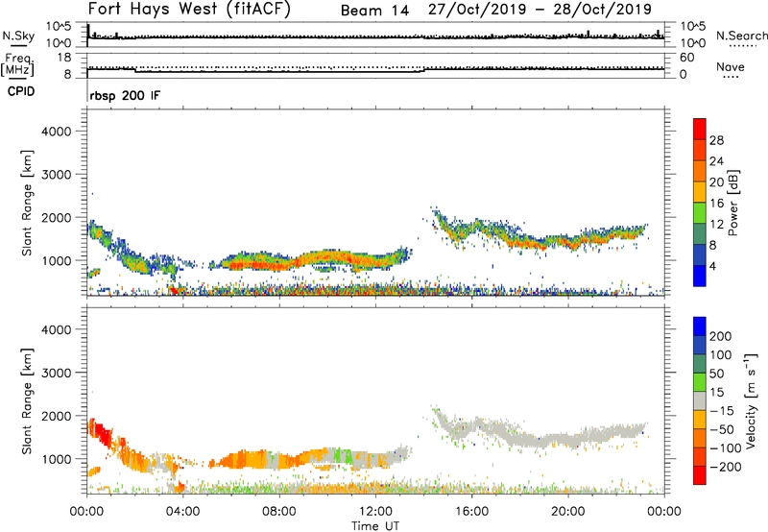Click the 4 tick on Power colorbar
768x532 pixels.
[713, 266]
